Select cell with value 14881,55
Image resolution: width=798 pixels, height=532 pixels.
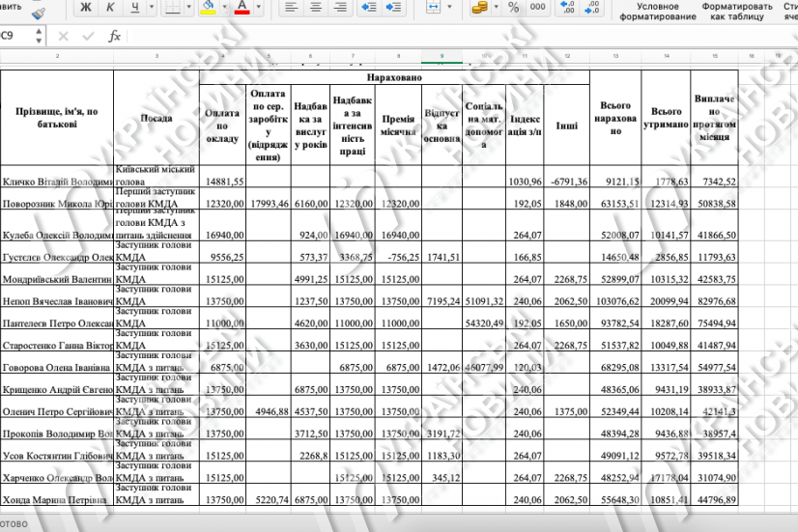[222, 176]
